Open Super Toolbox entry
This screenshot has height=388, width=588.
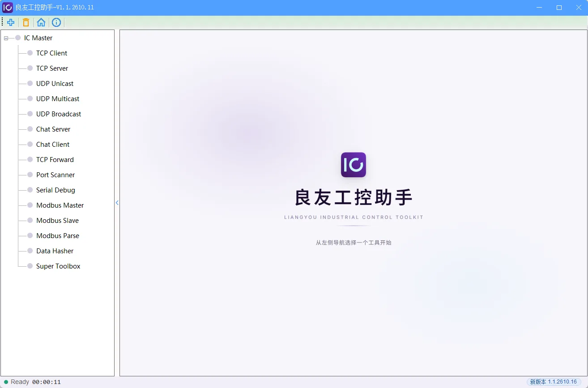point(58,266)
